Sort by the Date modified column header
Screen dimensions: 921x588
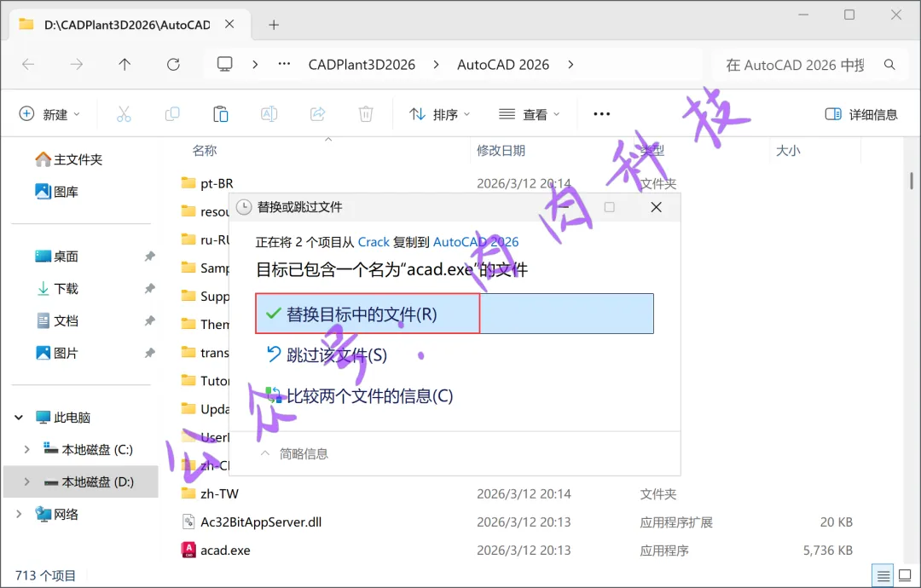pos(501,150)
